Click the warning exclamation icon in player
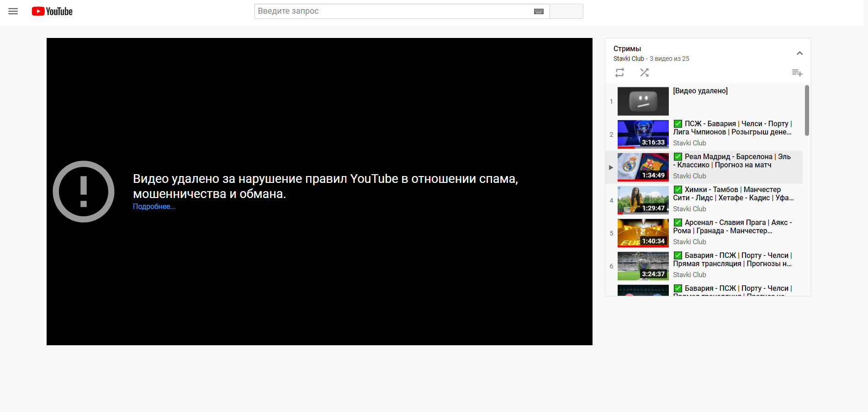The image size is (868, 412). [x=84, y=192]
